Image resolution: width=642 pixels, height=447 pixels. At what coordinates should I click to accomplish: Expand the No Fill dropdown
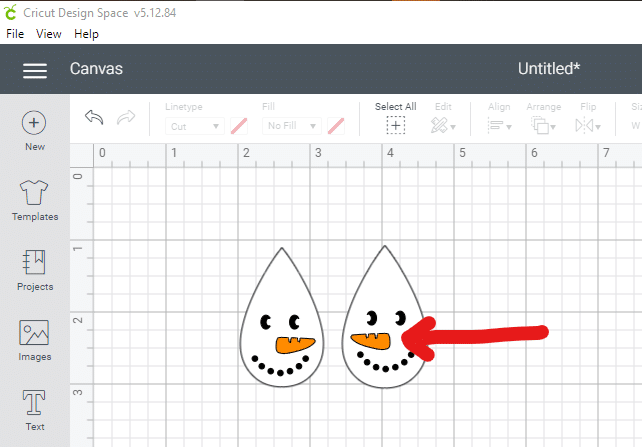pos(291,127)
